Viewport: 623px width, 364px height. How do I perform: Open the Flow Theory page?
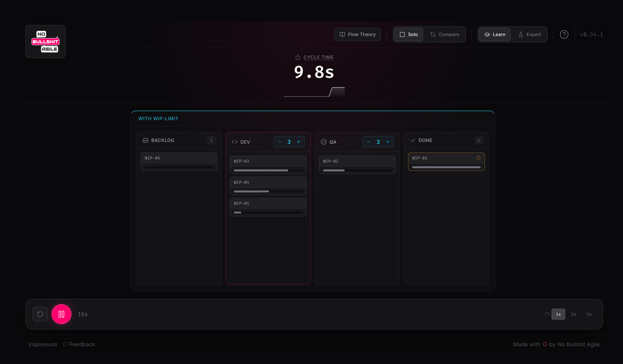(357, 35)
